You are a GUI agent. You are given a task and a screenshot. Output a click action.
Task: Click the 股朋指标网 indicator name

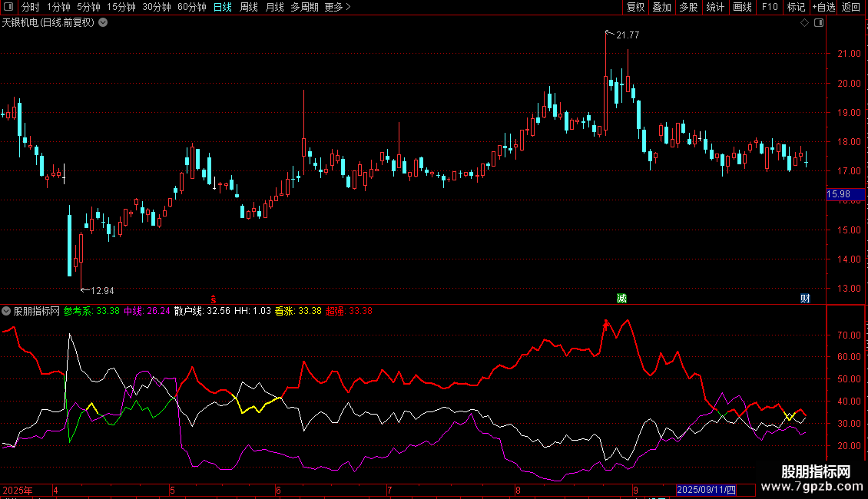click(x=37, y=311)
